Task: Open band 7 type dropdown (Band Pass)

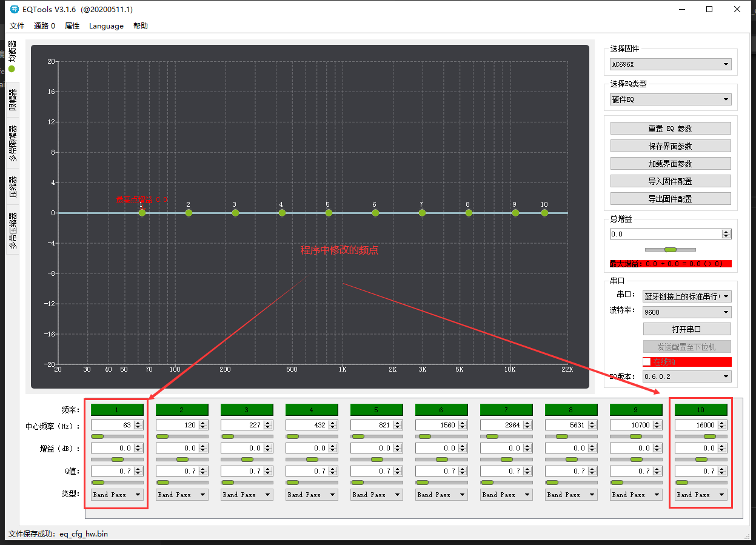Action: click(x=506, y=495)
